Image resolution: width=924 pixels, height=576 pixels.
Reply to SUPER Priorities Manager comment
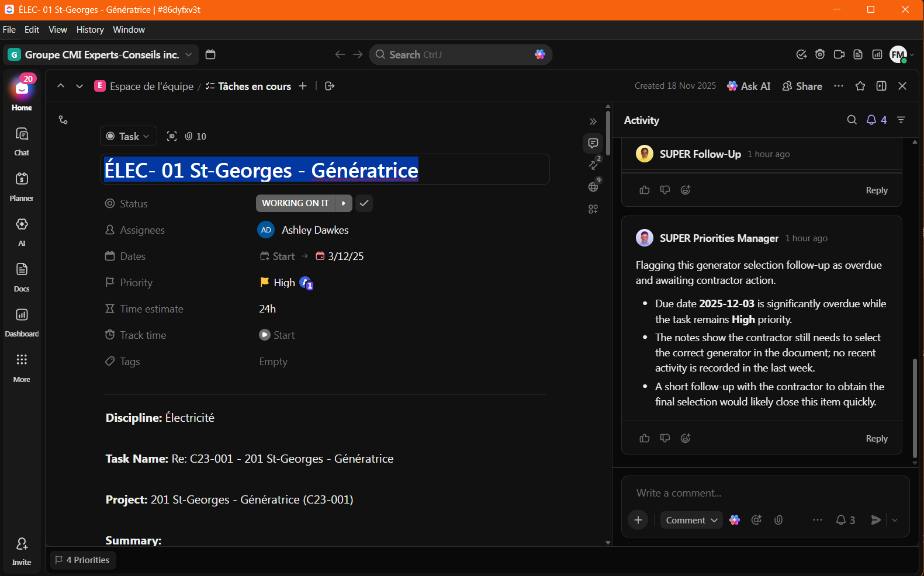[876, 439]
